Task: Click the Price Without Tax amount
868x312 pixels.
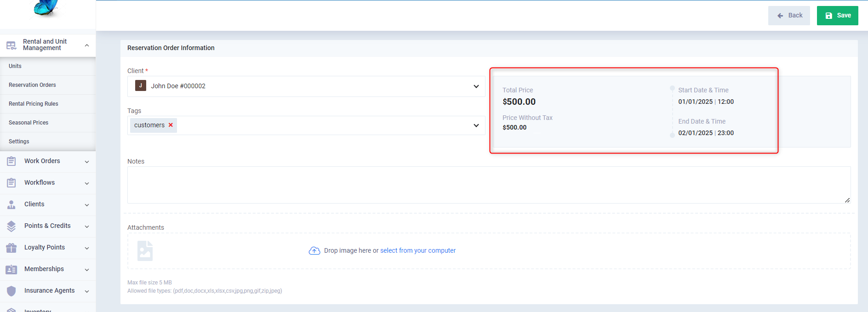Action: tap(514, 127)
